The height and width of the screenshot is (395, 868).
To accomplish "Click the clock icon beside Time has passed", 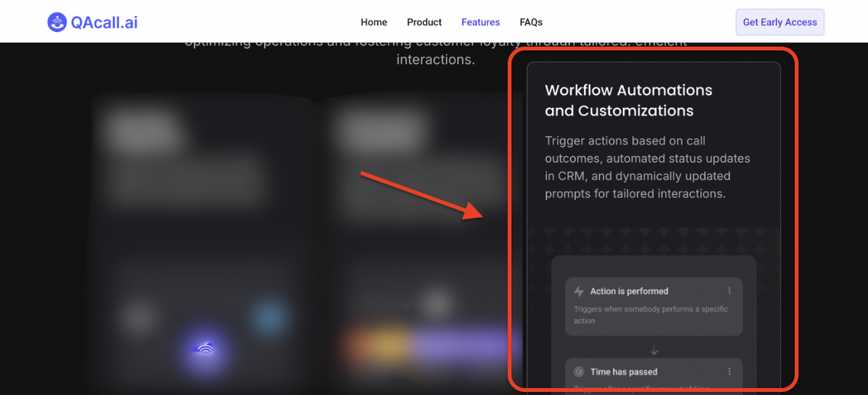I will click(579, 372).
